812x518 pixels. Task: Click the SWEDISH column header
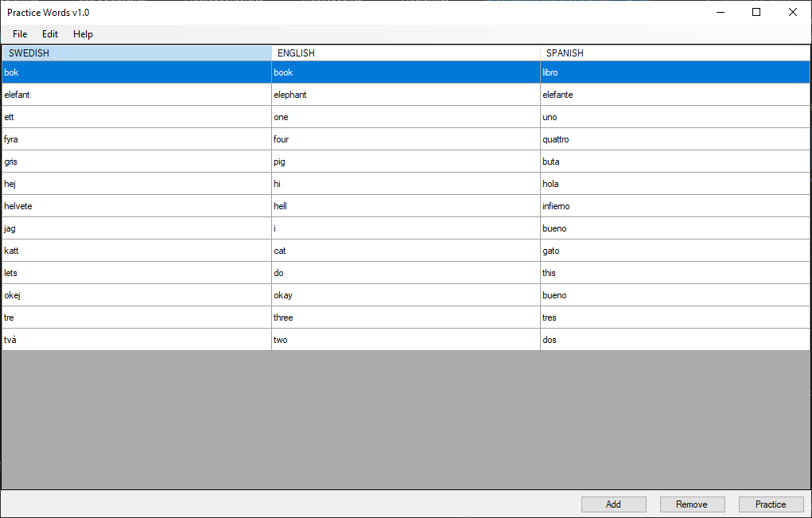[135, 53]
